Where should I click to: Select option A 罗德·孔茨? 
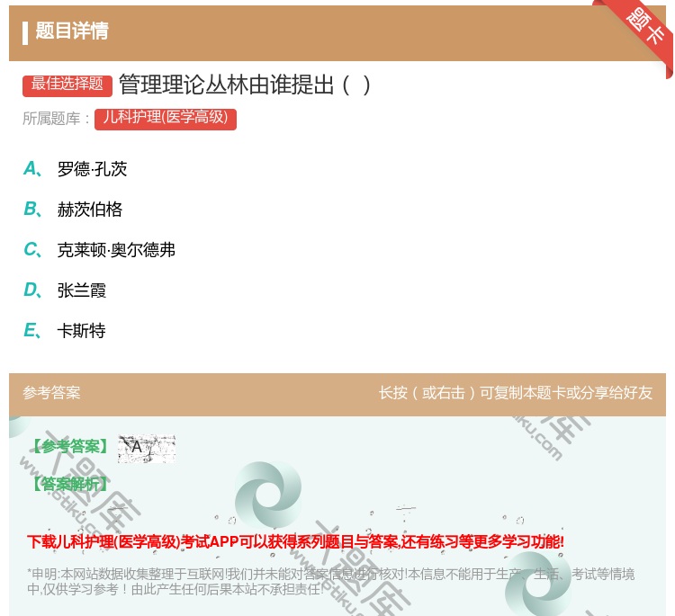[76, 169]
